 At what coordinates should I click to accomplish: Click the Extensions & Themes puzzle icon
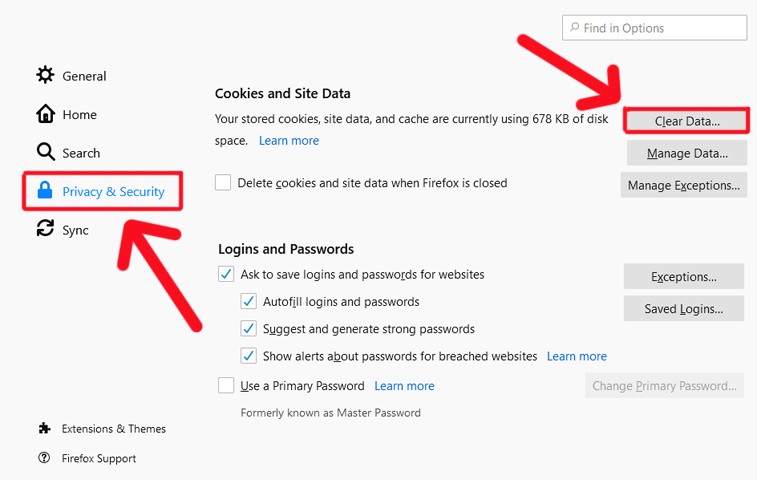coord(44,428)
